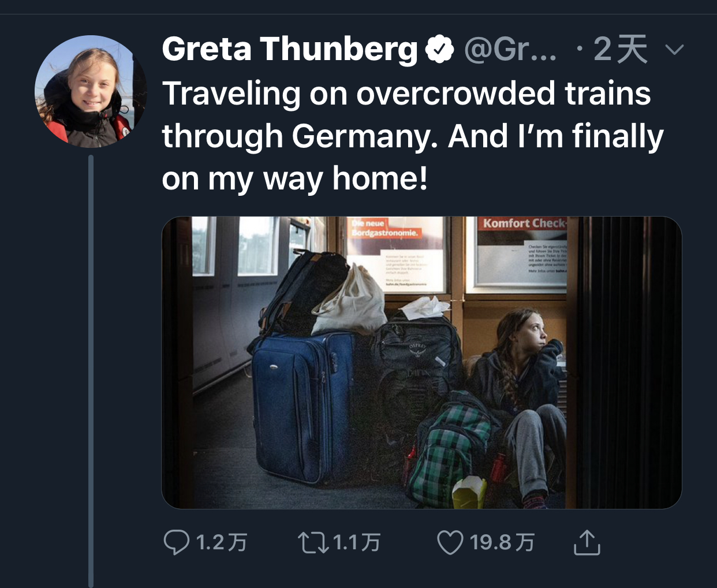717x588 pixels.
Task: Click the vertical thread line below avatar
Action: tap(91, 370)
